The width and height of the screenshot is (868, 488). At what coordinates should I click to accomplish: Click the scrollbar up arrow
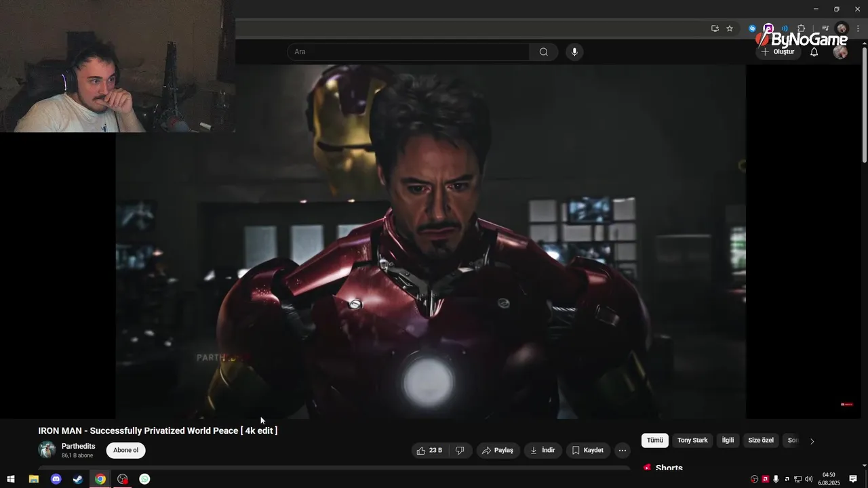click(864, 43)
